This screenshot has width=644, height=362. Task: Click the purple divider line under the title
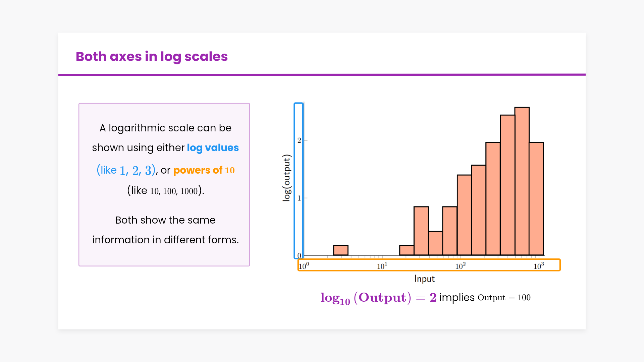pyautogui.click(x=322, y=75)
